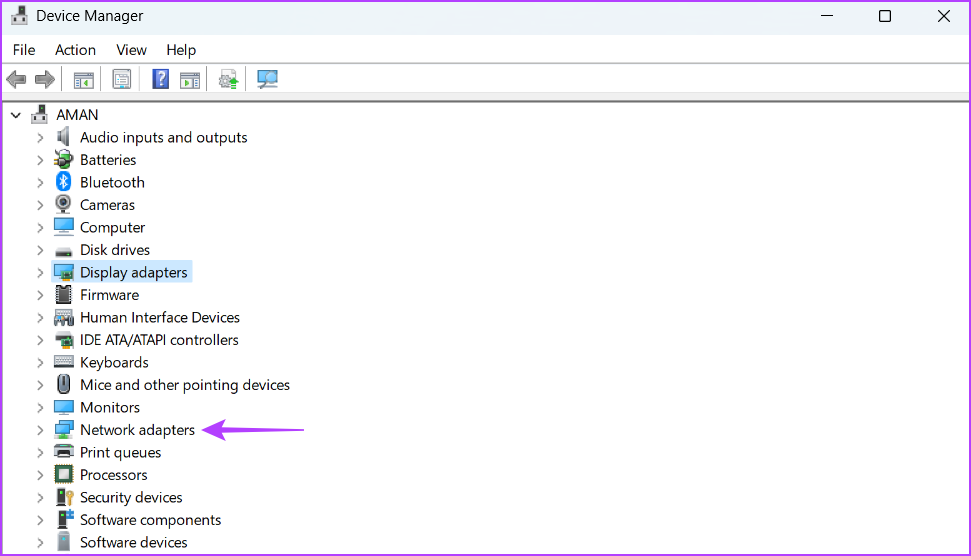Select the AMAN computer name label
The height and width of the screenshot is (556, 971).
[77, 115]
